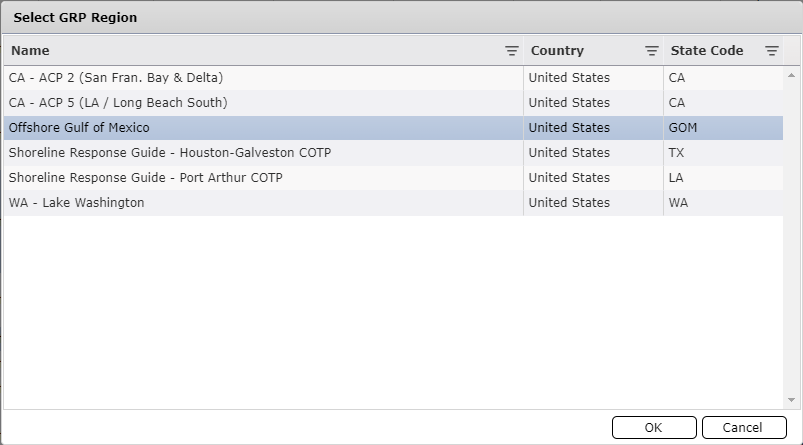Screen dimensions: 803x445
Task: Open the Name column filter menu
Action: 511,51
